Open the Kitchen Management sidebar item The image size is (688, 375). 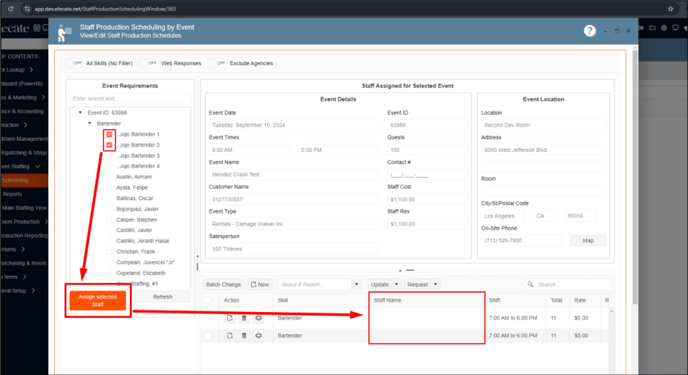tap(25, 139)
